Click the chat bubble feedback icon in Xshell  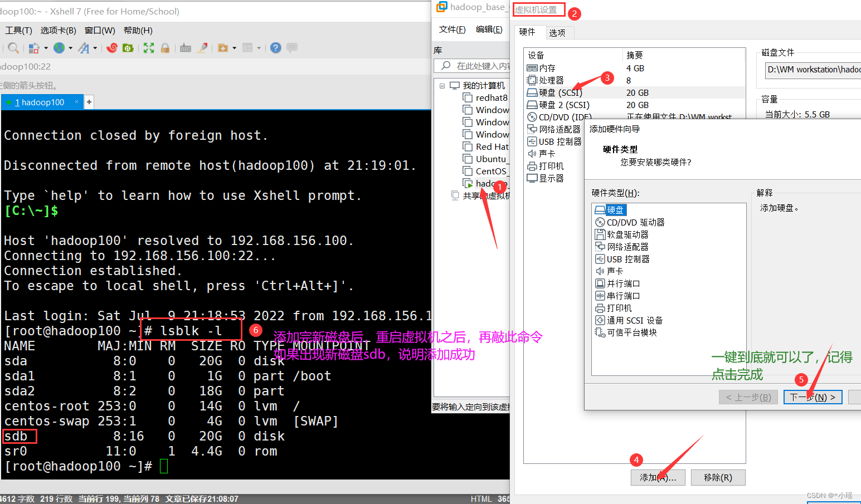tap(292, 48)
